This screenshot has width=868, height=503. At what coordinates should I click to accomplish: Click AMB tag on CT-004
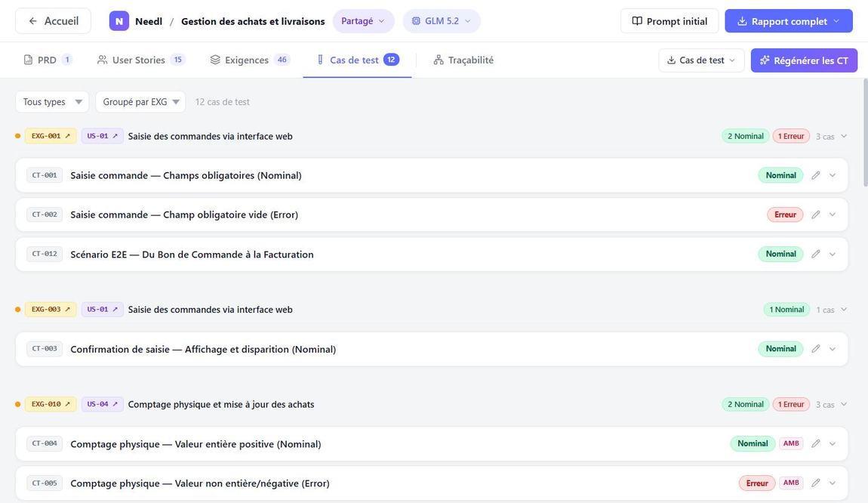tap(791, 444)
